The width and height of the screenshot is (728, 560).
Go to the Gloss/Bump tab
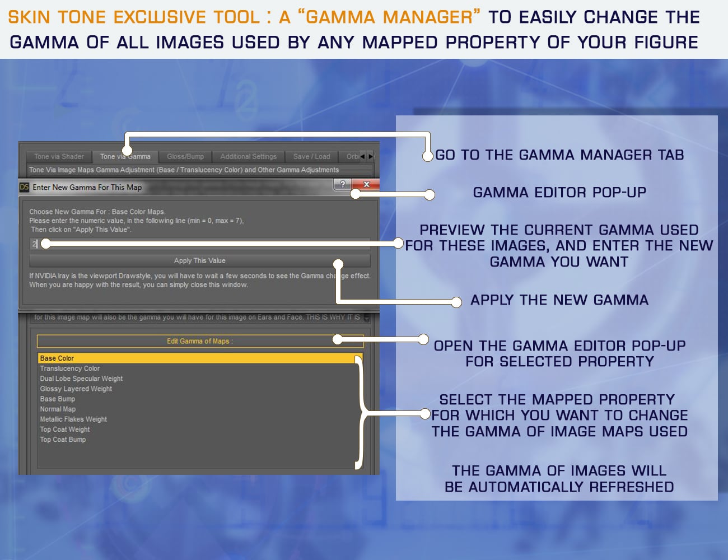click(185, 157)
